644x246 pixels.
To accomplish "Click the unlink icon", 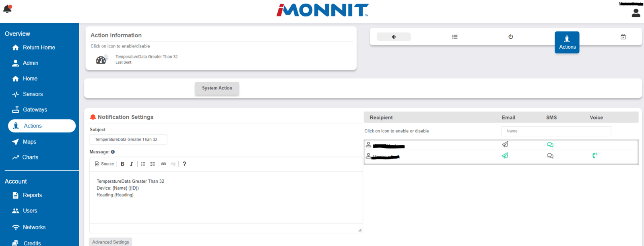I will point(173,164).
